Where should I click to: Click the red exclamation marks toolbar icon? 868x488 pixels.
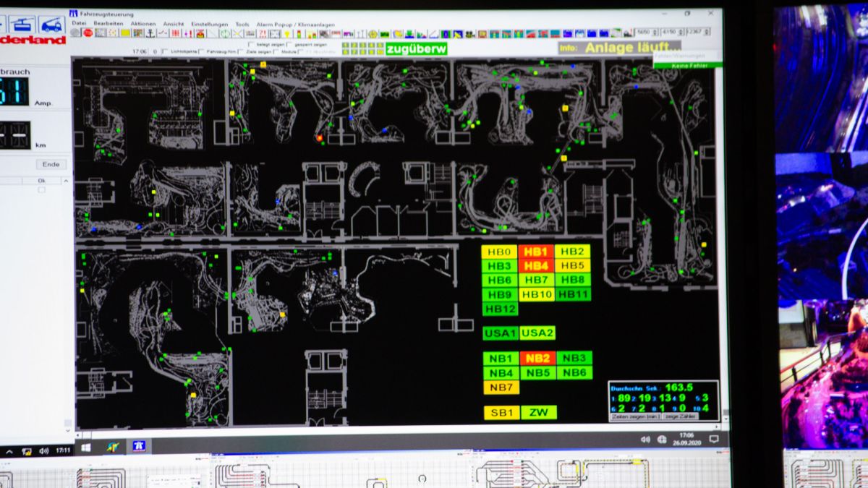click(187, 33)
